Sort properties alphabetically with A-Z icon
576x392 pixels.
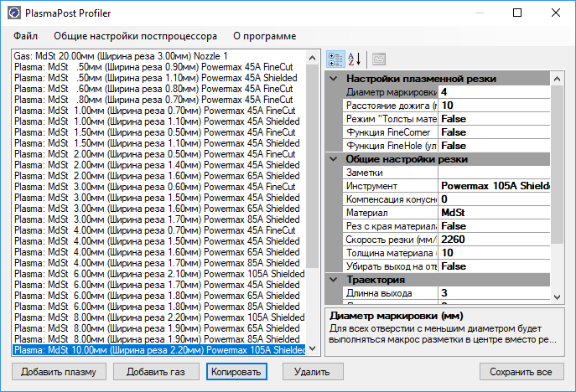pos(355,59)
